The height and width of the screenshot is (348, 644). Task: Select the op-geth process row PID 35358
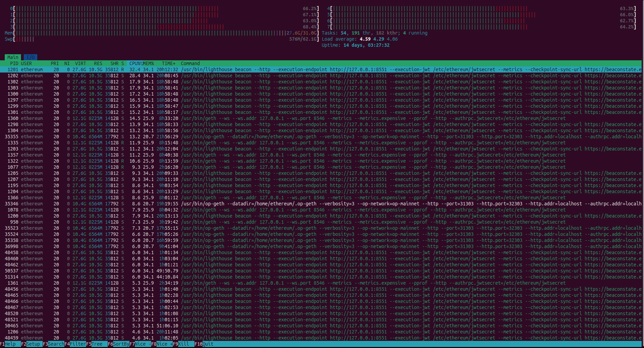pyautogui.click(x=322, y=240)
